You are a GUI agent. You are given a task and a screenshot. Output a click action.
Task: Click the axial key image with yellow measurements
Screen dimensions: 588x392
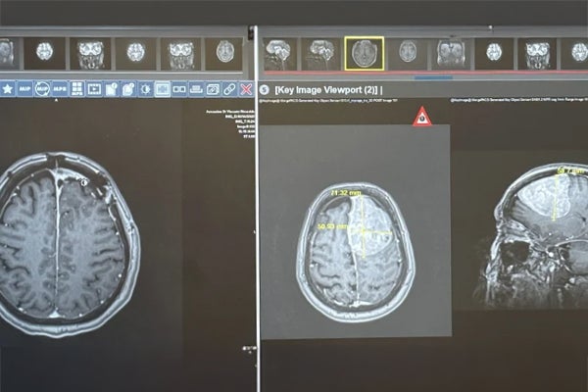click(356, 252)
